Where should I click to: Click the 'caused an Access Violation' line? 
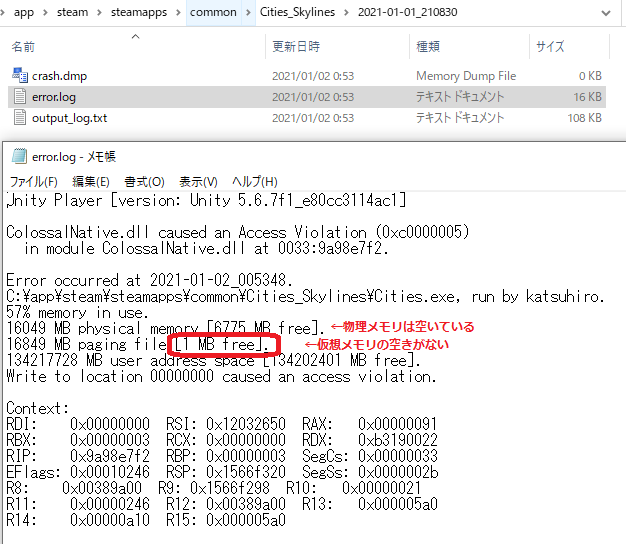238,232
